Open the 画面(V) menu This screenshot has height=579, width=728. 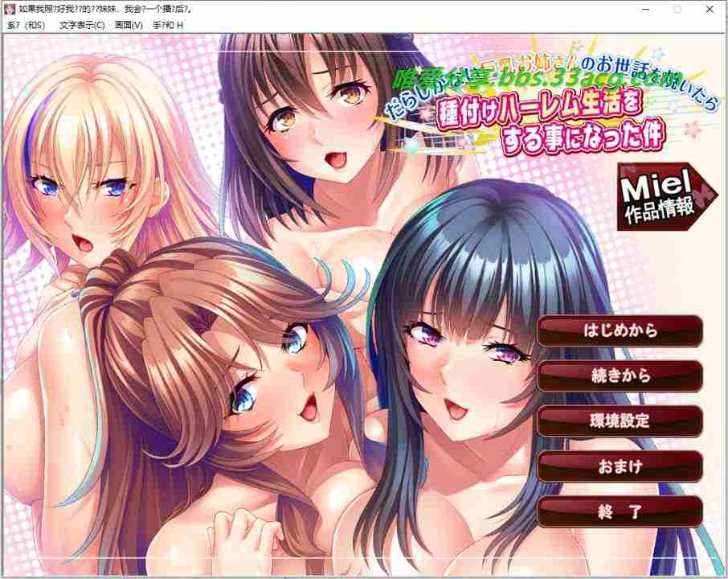pyautogui.click(x=129, y=25)
